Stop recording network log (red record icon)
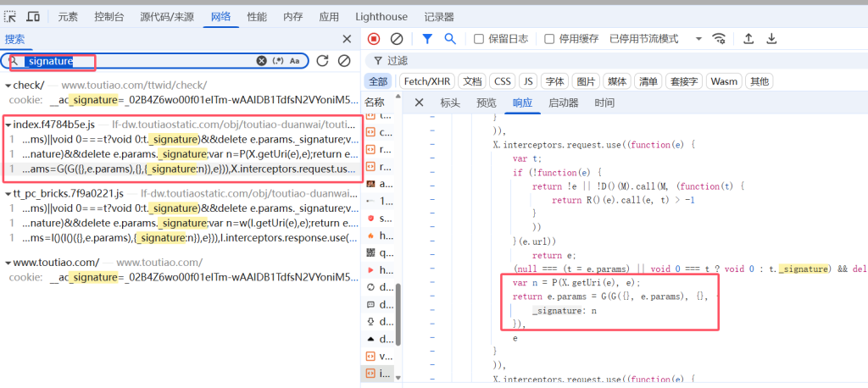The height and width of the screenshot is (388, 868). tap(374, 39)
